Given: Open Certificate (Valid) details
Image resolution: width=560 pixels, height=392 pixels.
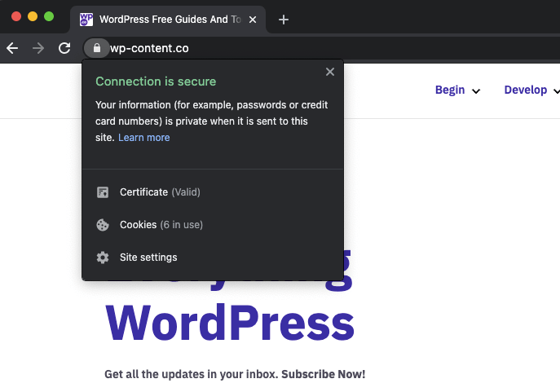Looking at the screenshot, I should tap(213, 192).
